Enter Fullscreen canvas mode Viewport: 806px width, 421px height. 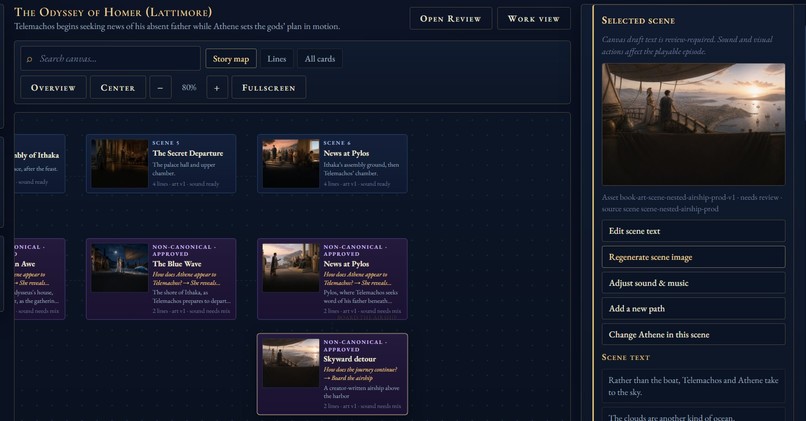(x=269, y=87)
